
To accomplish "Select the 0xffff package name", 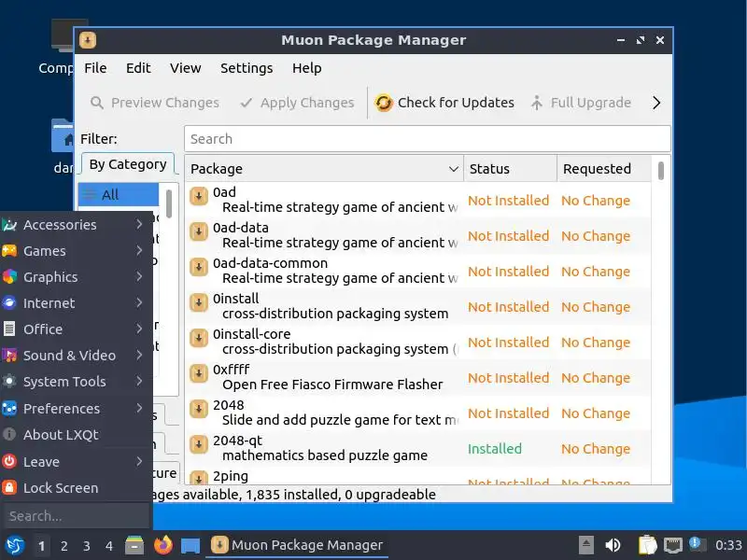I will (x=231, y=370).
